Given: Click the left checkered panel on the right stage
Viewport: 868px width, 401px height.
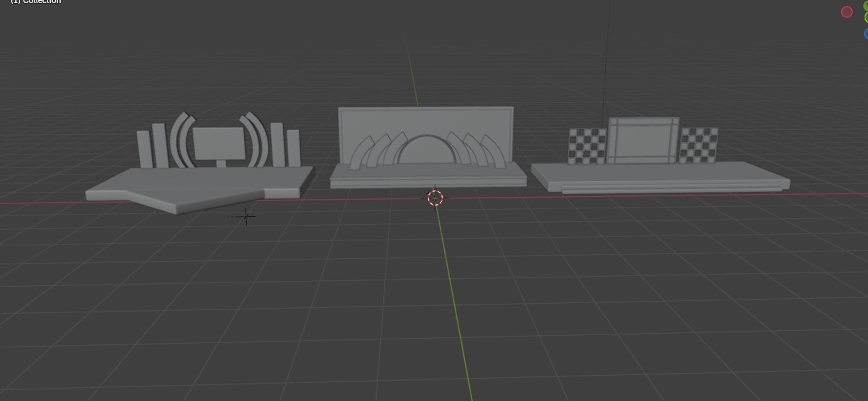Looking at the screenshot, I should (x=587, y=146).
